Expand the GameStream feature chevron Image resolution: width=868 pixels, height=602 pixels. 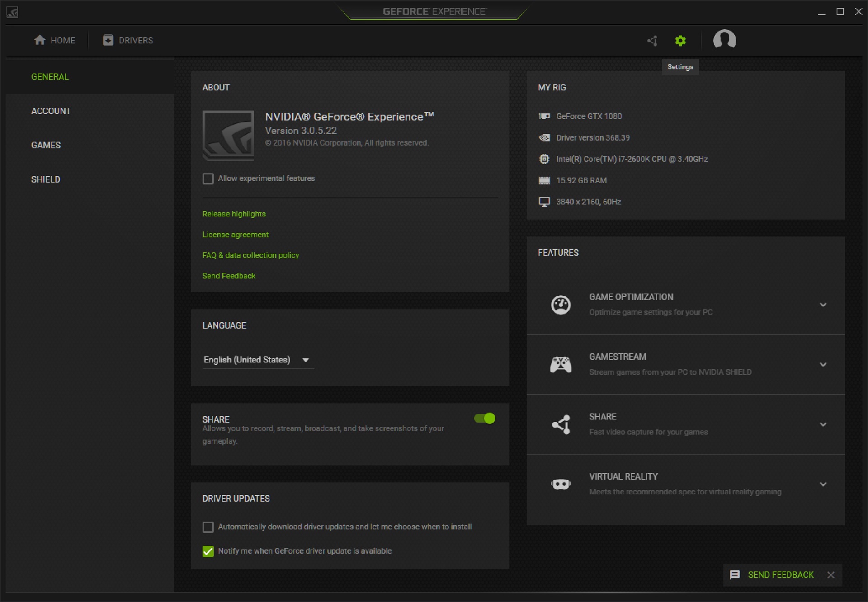click(823, 364)
